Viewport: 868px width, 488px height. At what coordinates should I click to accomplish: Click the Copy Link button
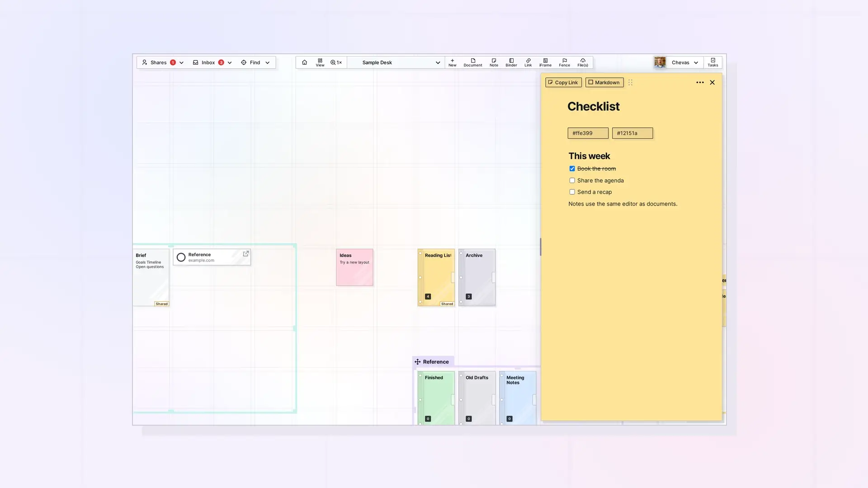pos(563,82)
